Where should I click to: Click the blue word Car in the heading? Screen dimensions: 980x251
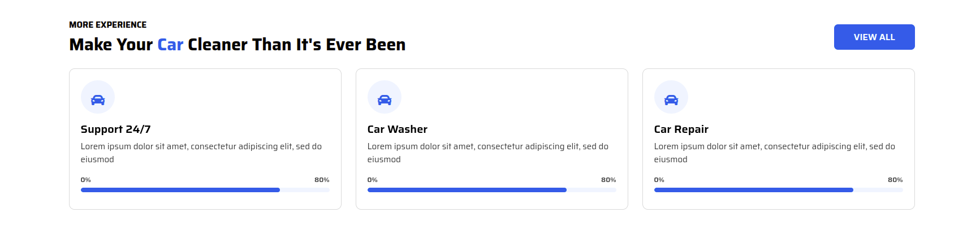170,45
